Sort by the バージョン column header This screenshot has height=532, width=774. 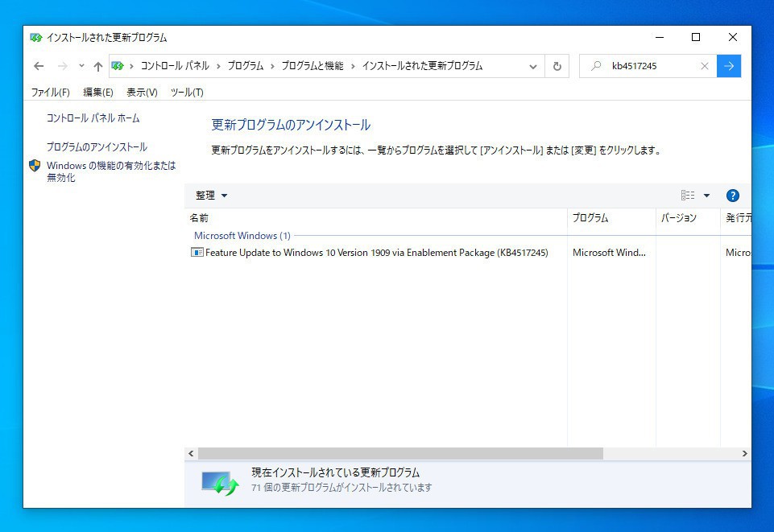(688, 218)
